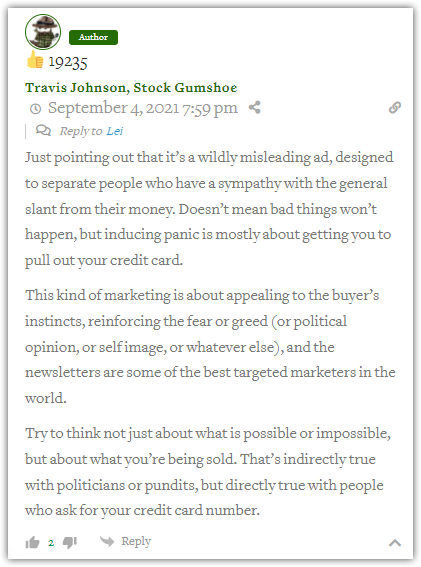Open the share icon next to timestamp
The height and width of the screenshot is (567, 421).
pos(255,107)
